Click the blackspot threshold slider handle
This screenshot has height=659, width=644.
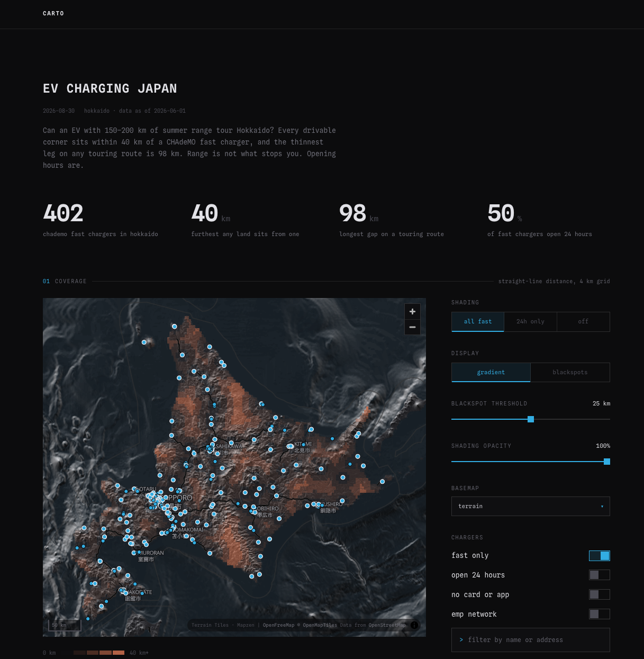click(531, 419)
